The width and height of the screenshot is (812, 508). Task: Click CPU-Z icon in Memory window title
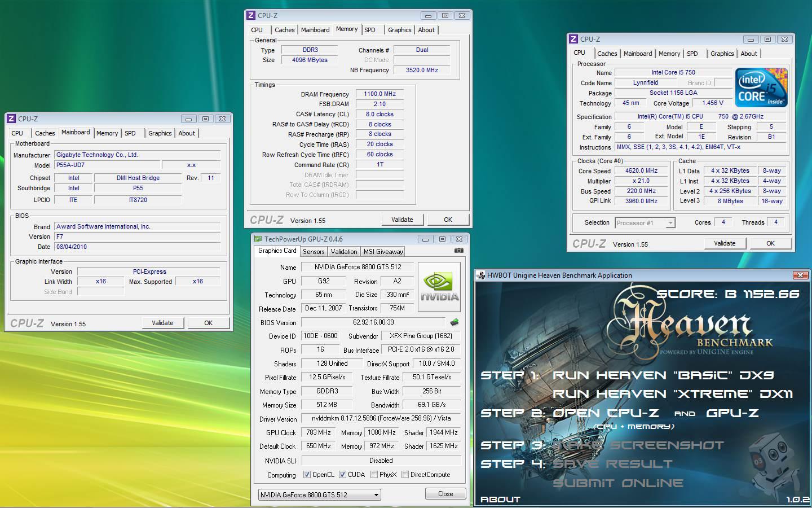pyautogui.click(x=251, y=15)
